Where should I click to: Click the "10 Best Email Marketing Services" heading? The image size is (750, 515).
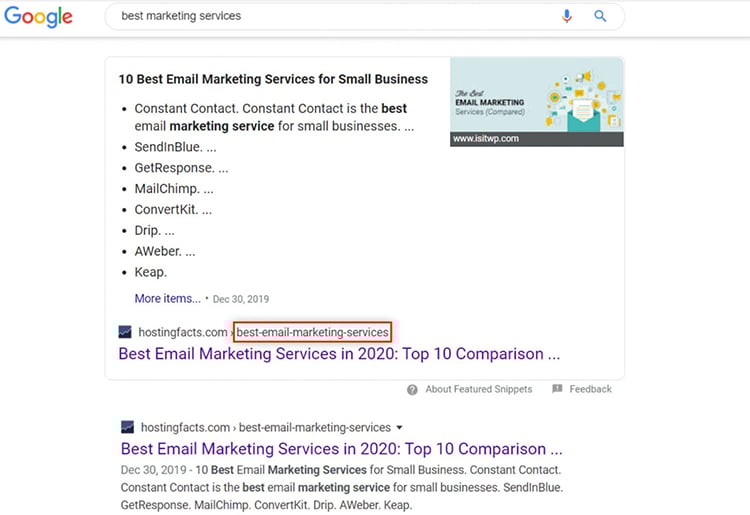point(272,79)
